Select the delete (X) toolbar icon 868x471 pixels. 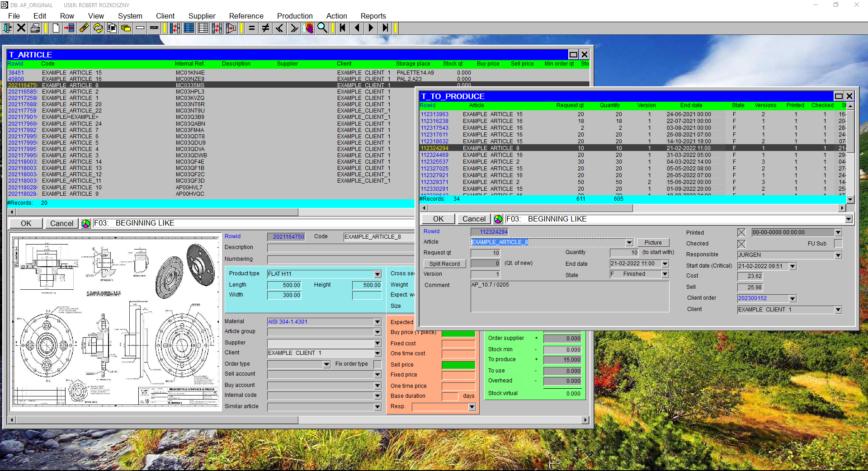point(21,28)
